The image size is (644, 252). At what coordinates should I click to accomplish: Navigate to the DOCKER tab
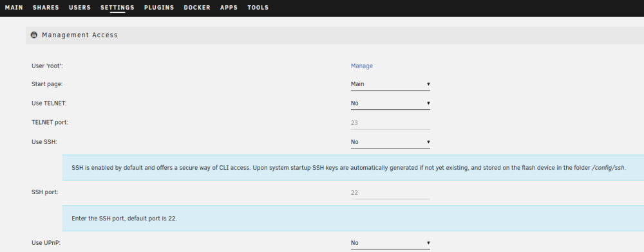197,8
